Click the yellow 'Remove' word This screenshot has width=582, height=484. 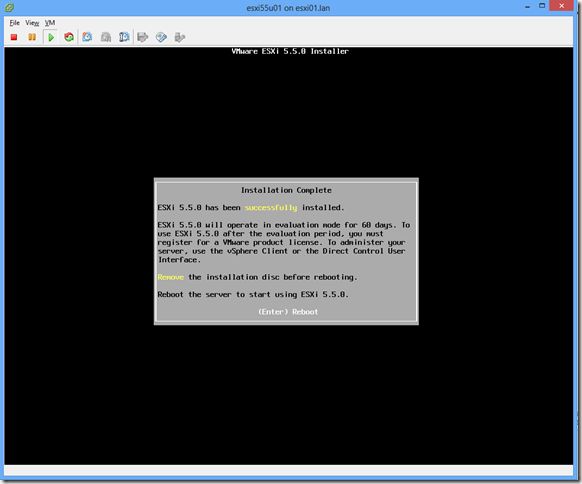coord(170,277)
